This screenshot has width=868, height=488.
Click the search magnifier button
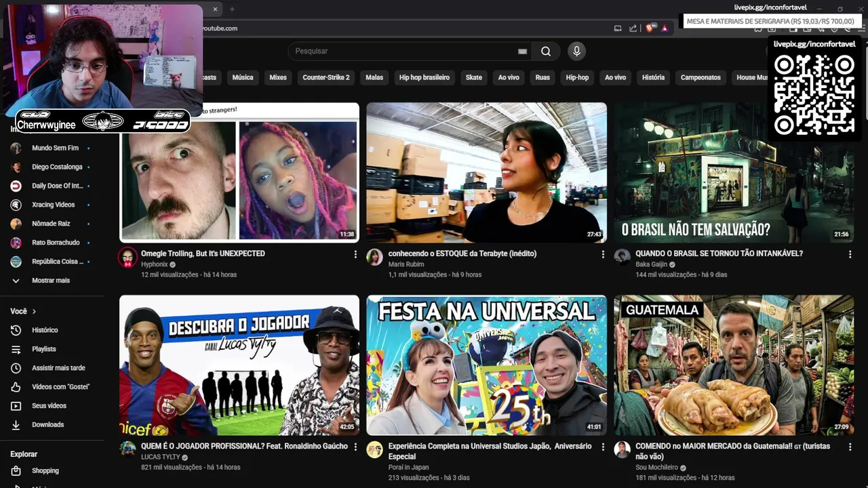546,51
